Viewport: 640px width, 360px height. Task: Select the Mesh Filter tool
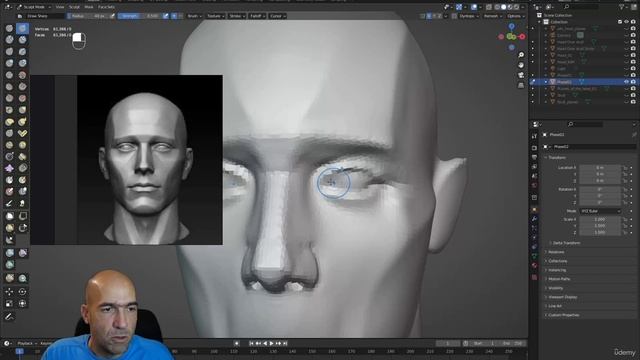[9, 253]
